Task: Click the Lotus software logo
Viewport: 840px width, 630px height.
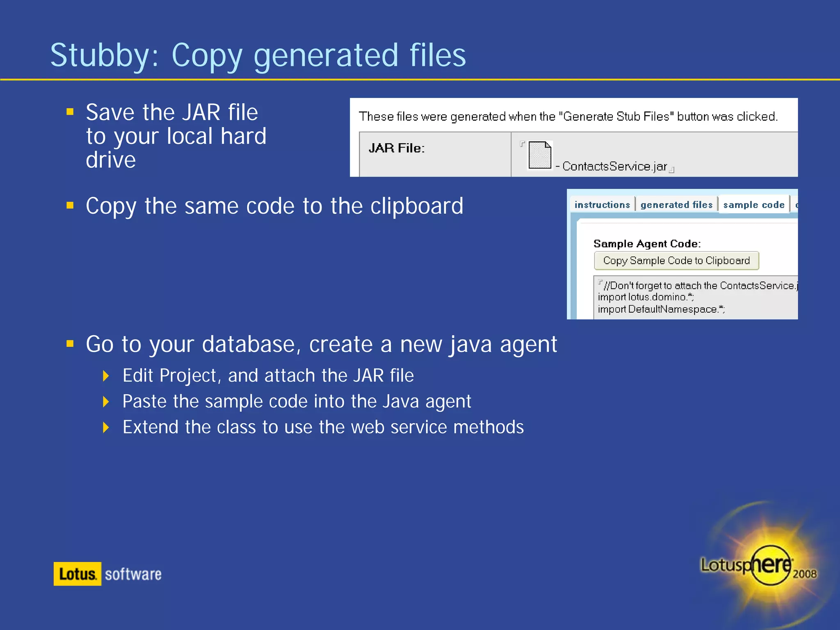Action: [107, 574]
